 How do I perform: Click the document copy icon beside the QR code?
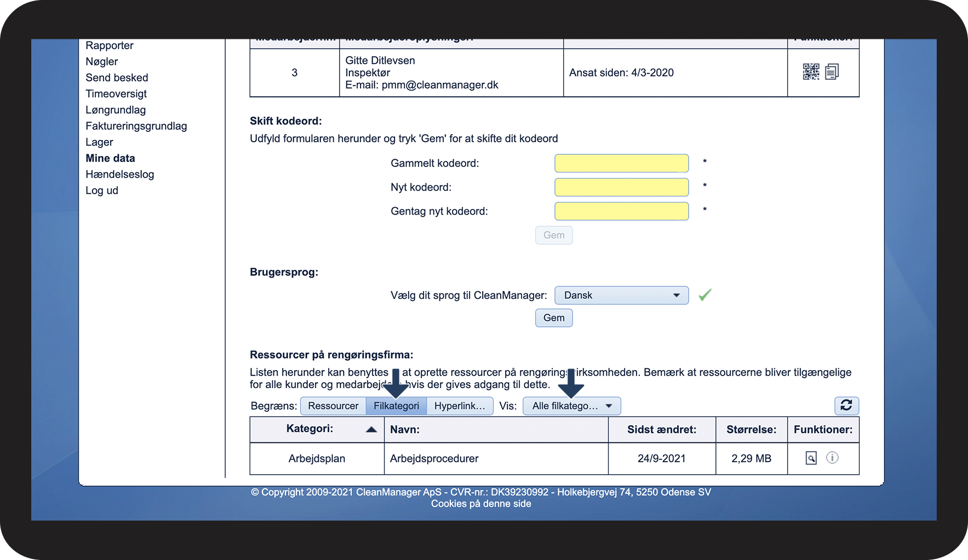pyautogui.click(x=832, y=72)
